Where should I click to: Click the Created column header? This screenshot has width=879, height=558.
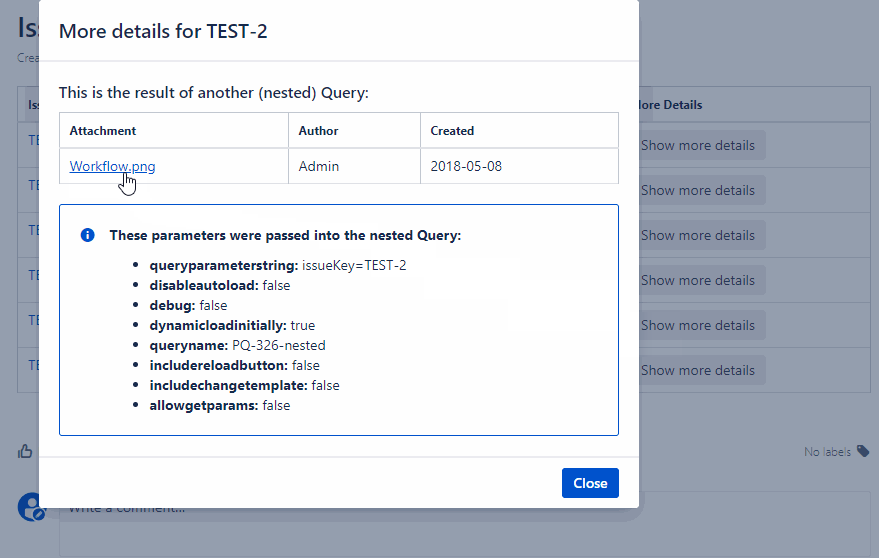click(x=452, y=131)
